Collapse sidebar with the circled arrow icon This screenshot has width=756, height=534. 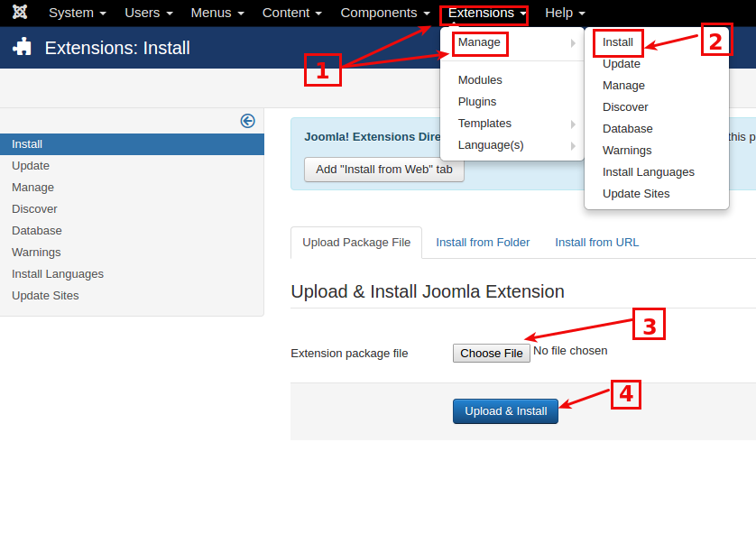click(248, 121)
